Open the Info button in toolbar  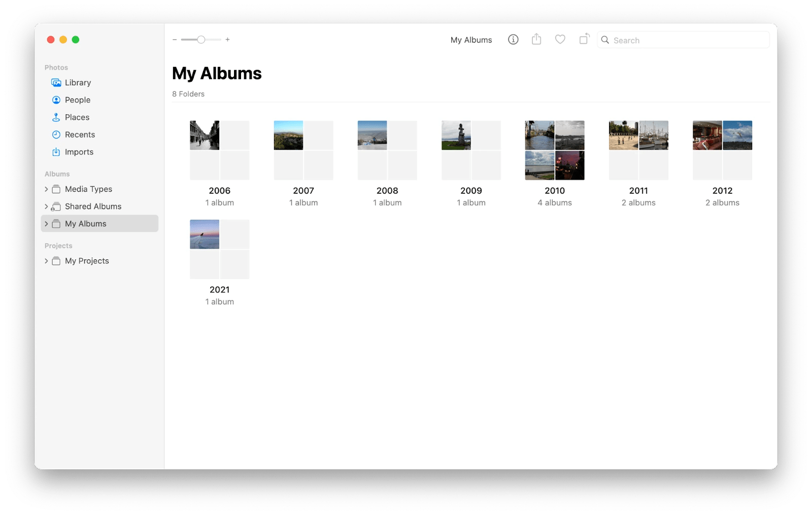[513, 40]
